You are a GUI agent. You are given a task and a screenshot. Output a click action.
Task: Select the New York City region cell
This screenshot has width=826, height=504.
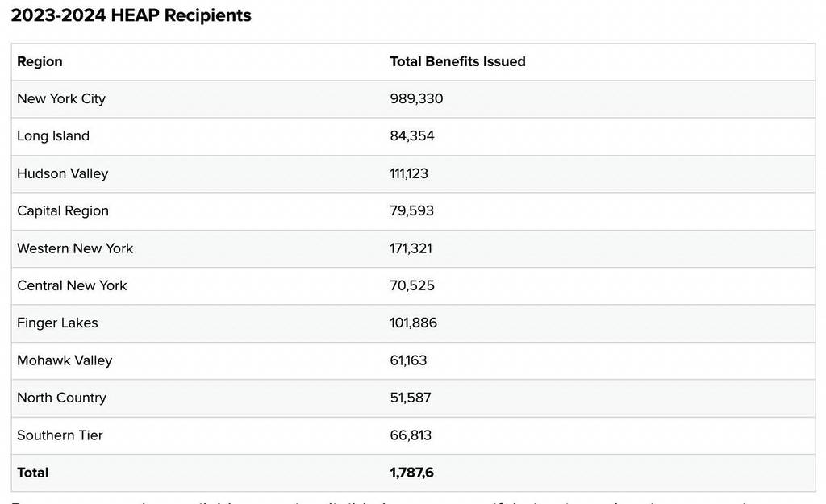click(x=61, y=98)
